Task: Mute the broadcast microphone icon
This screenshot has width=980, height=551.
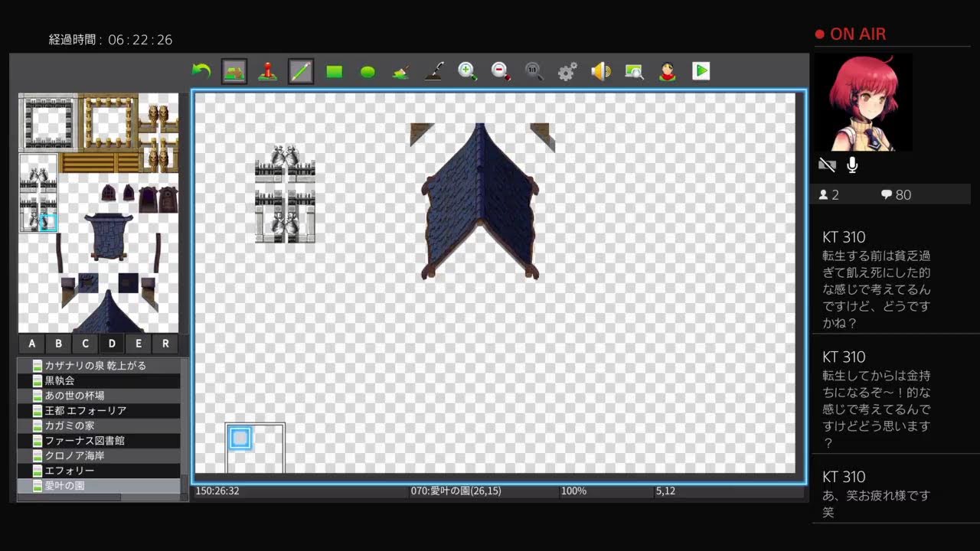Action: (852, 165)
